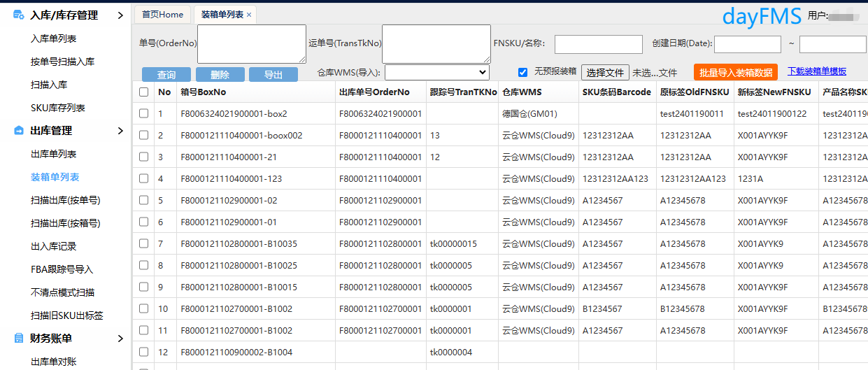Click the SKU条码Barcode column header
The height and width of the screenshot is (370, 868).
pos(617,92)
